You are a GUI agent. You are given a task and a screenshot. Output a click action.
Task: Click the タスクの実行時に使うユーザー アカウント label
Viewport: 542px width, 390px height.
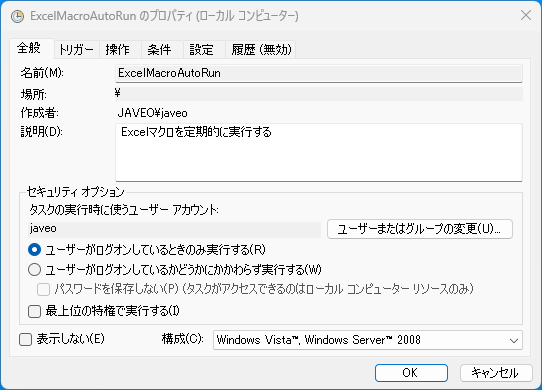pos(124,210)
